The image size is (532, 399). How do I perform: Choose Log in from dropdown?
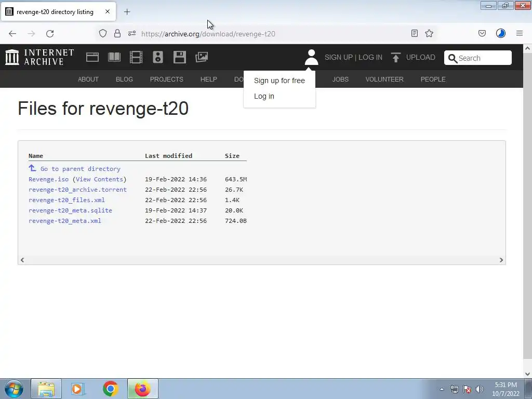264,96
